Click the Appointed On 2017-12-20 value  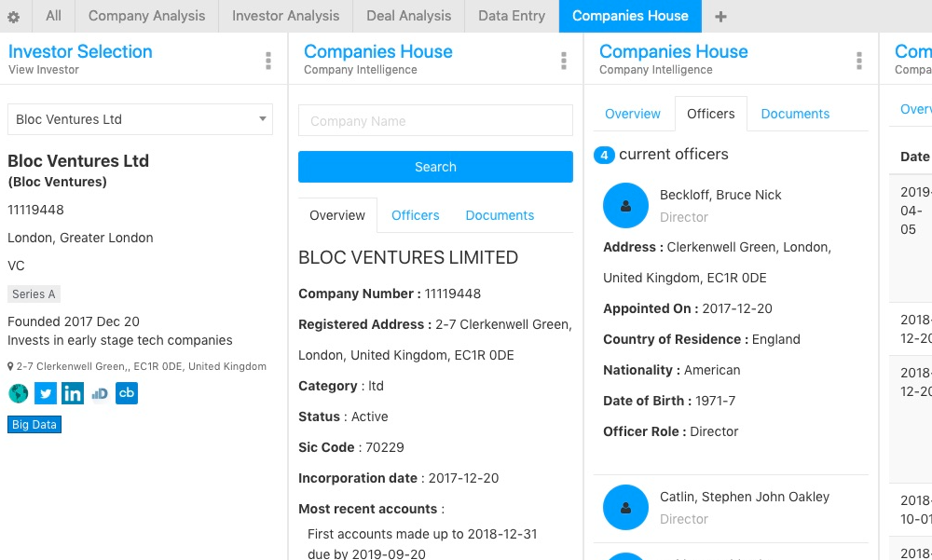pos(737,308)
